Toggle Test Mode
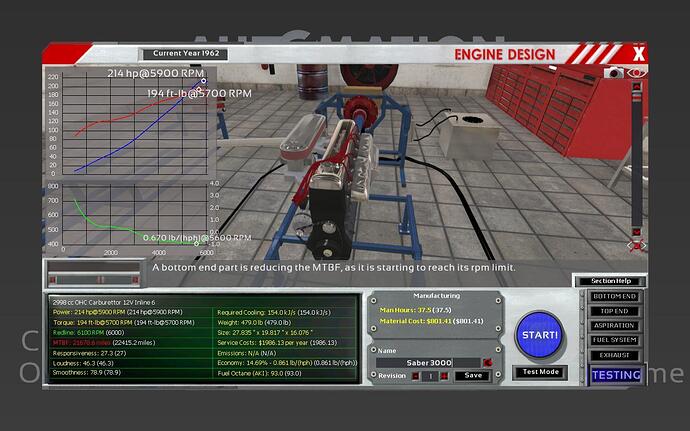690x431 pixels. tap(540, 372)
